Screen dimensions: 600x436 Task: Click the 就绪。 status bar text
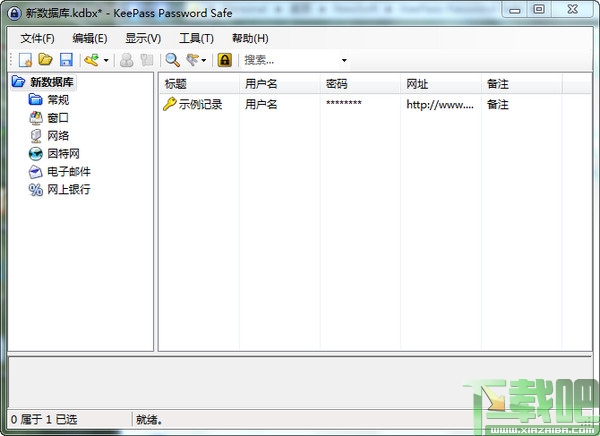coord(149,420)
